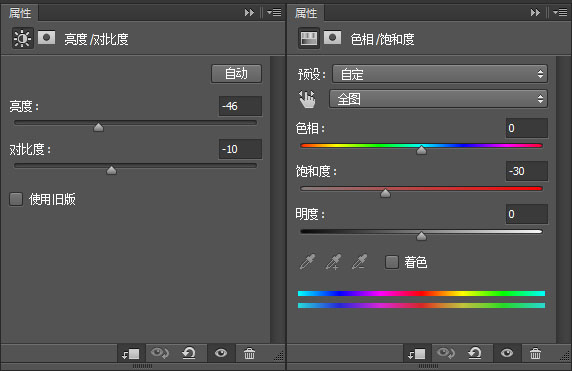The width and height of the screenshot is (572, 371).
Task: Delete the Brightness/Contrast adjustment layer
Action: (x=250, y=353)
